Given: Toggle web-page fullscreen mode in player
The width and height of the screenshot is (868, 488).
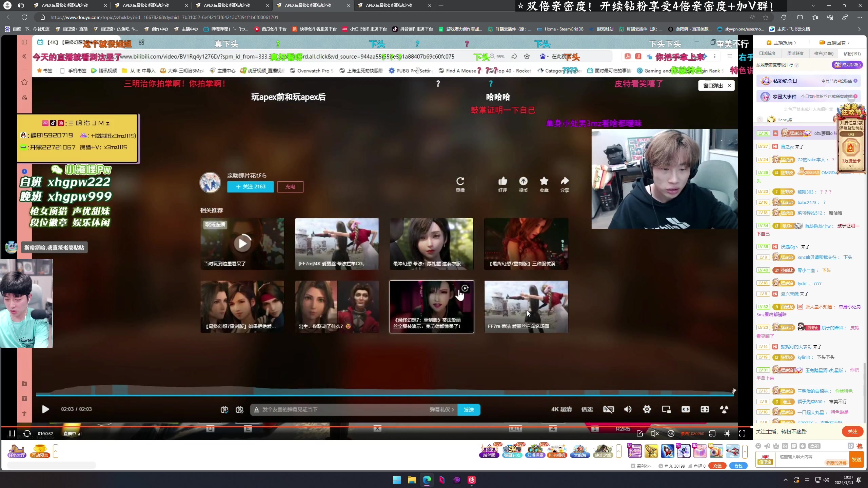Looking at the screenshot, I should coord(727,433).
